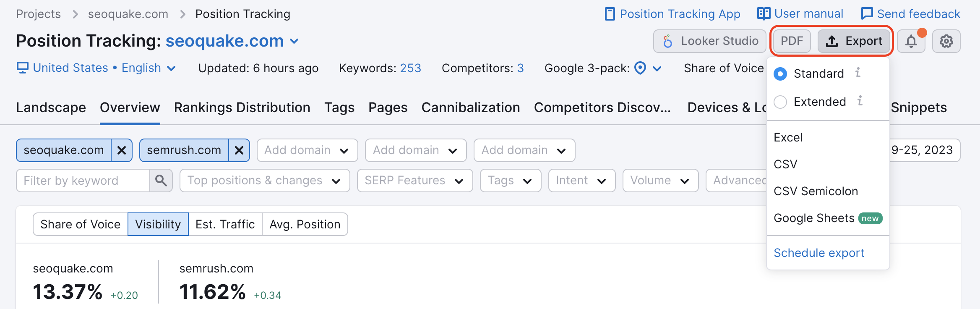Remove the seoquake.com domain chip
This screenshot has height=309, width=980.
pyautogui.click(x=122, y=150)
